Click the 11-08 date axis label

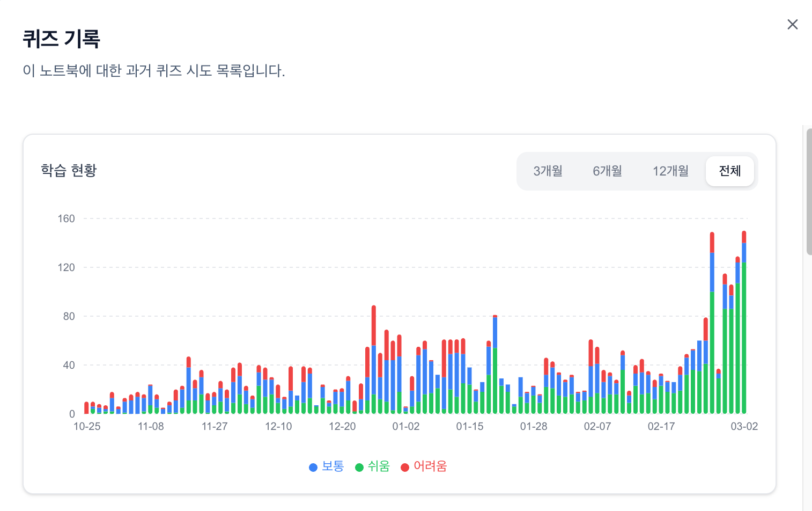151,427
